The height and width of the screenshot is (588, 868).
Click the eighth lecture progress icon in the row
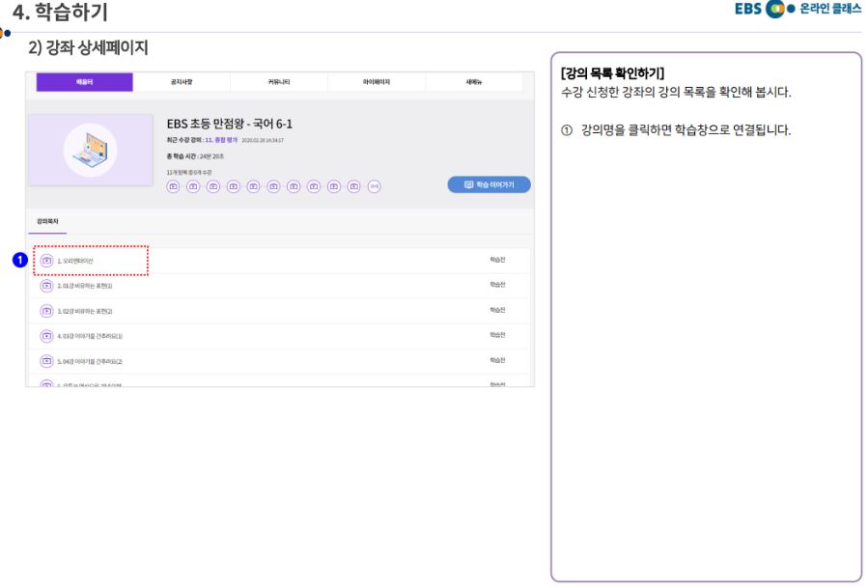[314, 186]
